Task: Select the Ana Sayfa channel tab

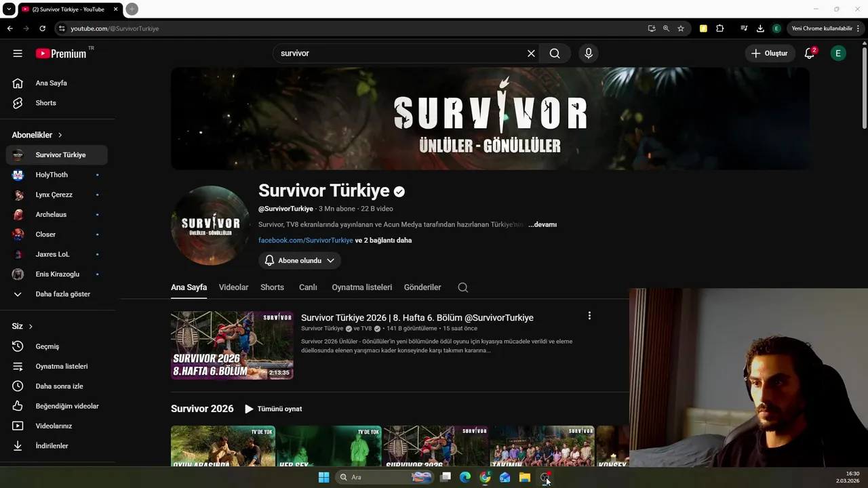Action: click(x=189, y=287)
